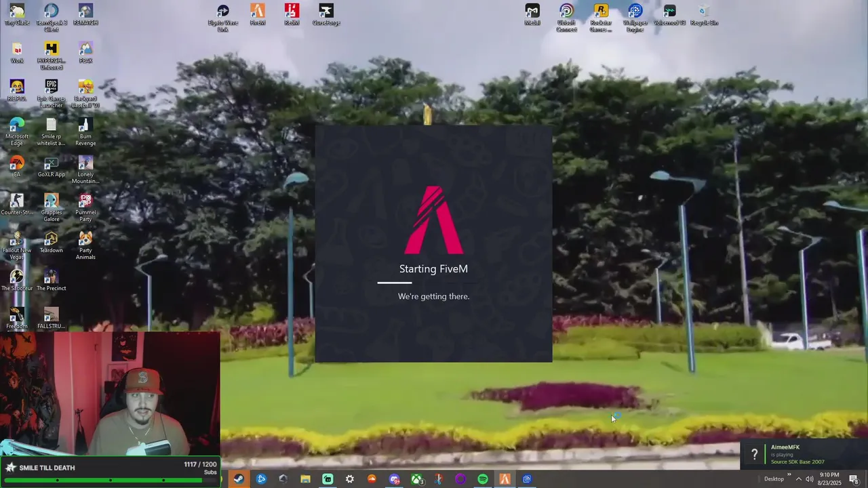Open the SoundCloud taskbar icon
The image size is (868, 488).
point(372,479)
